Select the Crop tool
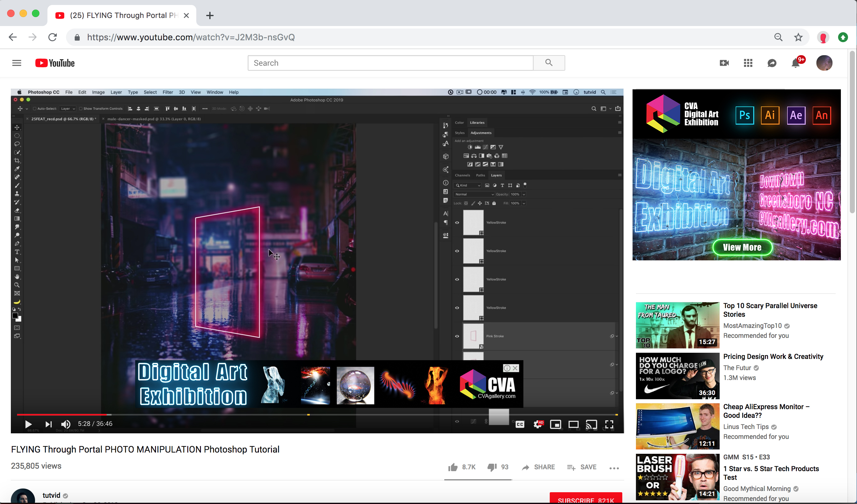This screenshot has width=857, height=504. click(17, 161)
